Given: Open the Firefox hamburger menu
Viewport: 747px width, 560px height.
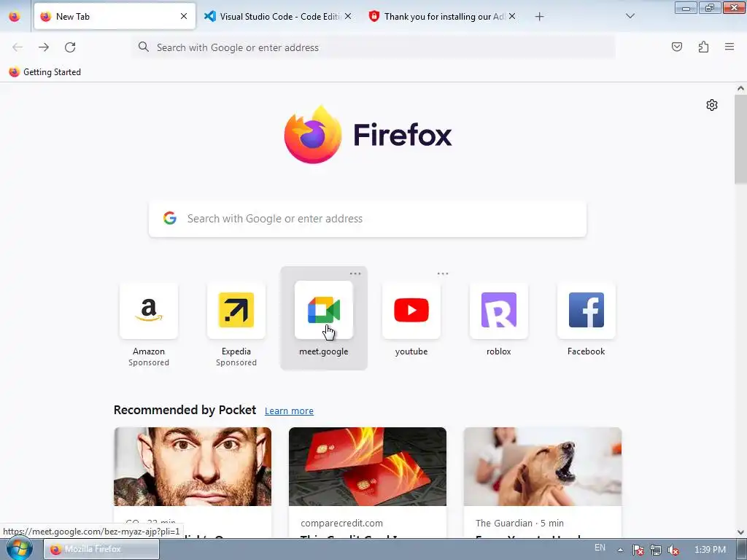Looking at the screenshot, I should (729, 47).
